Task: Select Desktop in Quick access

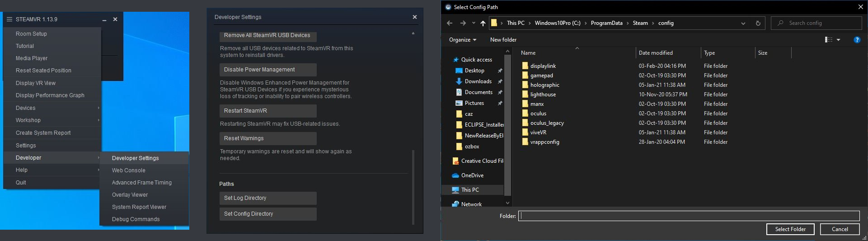Action: tap(474, 71)
